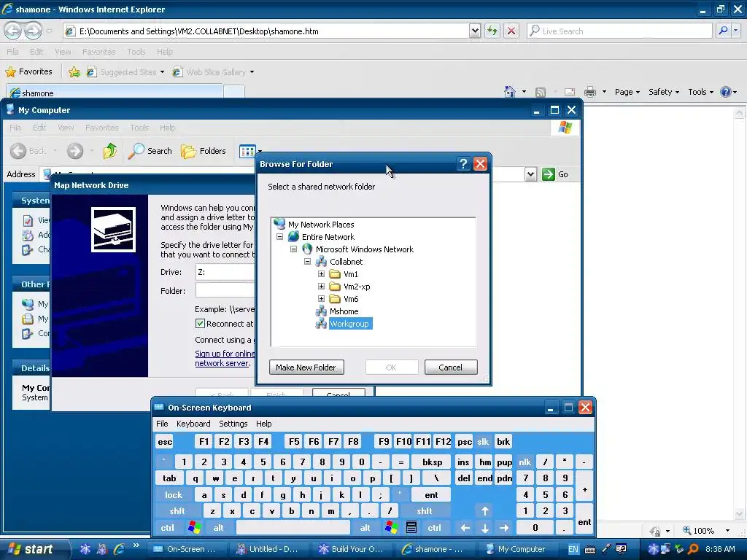Click the left Windows key on On-Screen Keyboard

194,528
